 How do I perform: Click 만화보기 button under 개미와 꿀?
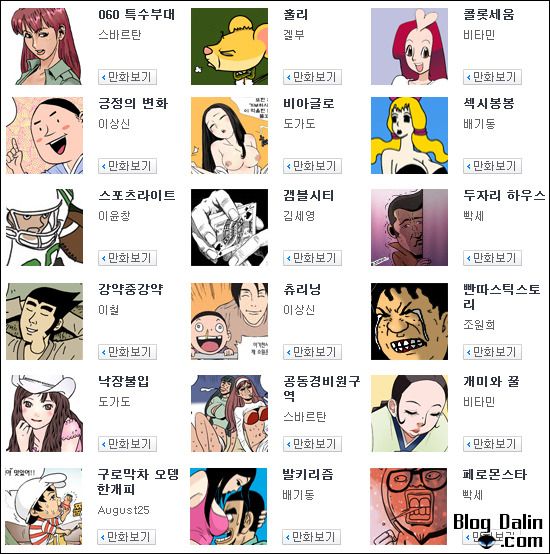coord(492,444)
